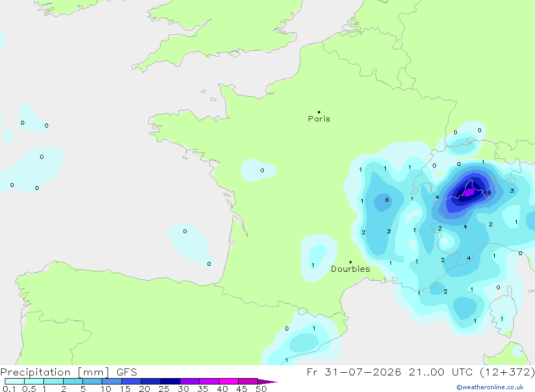Image resolution: width=535 pixels, height=392 pixels.
Task: Pick the legend swatch between 45 and 50
Action: point(248,381)
